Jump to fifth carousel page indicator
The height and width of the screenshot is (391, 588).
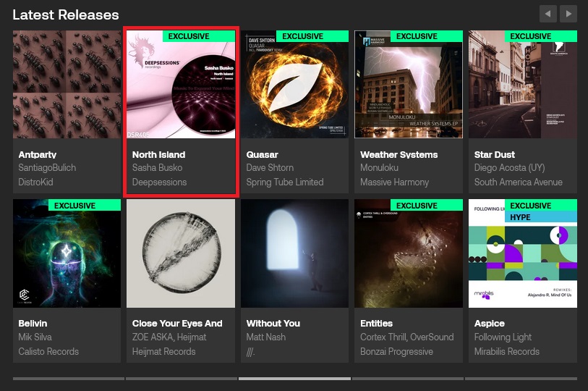click(x=521, y=379)
